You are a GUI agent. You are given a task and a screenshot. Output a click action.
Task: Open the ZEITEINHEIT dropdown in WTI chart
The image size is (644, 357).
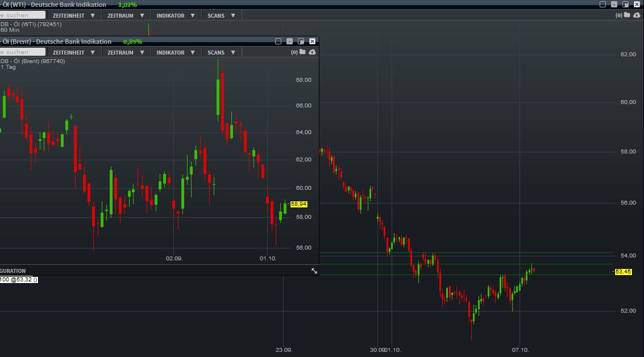click(70, 15)
